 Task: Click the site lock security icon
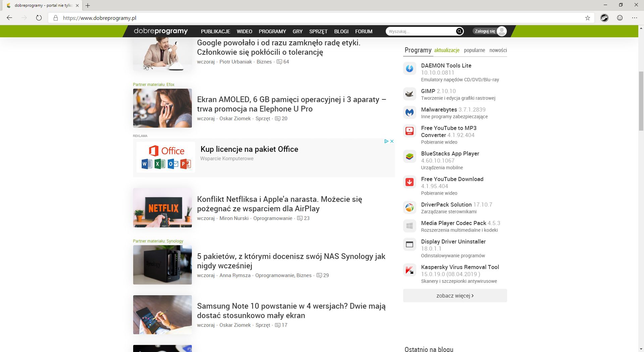pos(56,18)
